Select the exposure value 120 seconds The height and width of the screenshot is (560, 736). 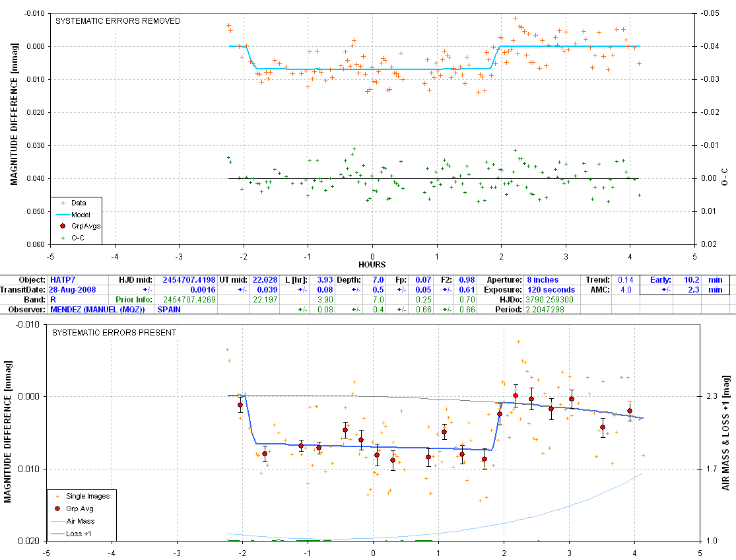tap(551, 290)
